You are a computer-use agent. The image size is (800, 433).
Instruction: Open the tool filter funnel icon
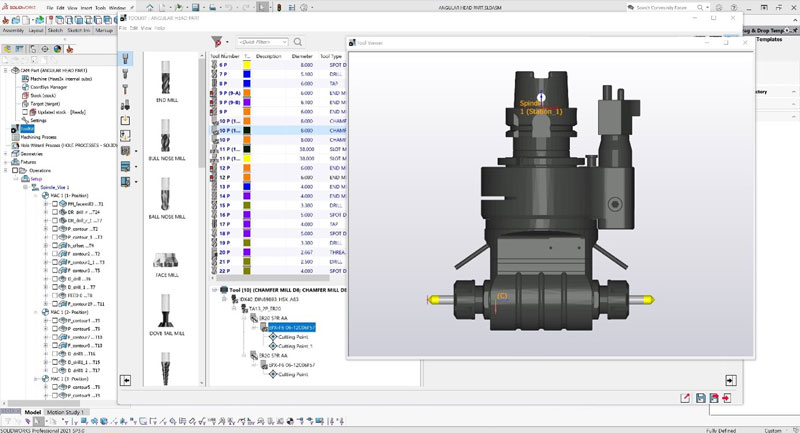(216, 42)
